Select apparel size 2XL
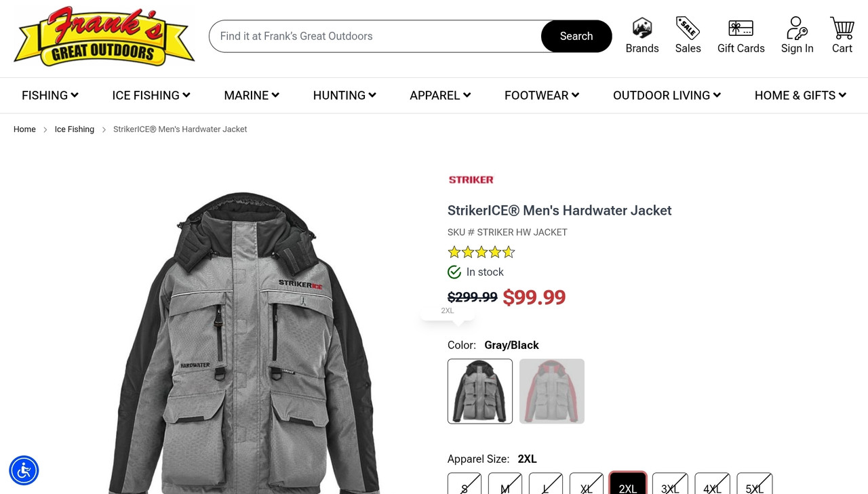Screen dimensions: 868x494 click(x=628, y=483)
